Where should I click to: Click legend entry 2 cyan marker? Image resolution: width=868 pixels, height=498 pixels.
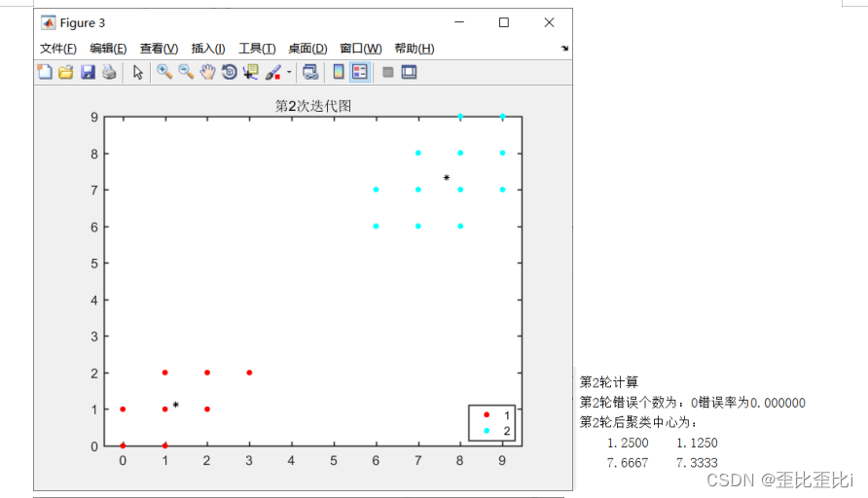click(x=487, y=431)
